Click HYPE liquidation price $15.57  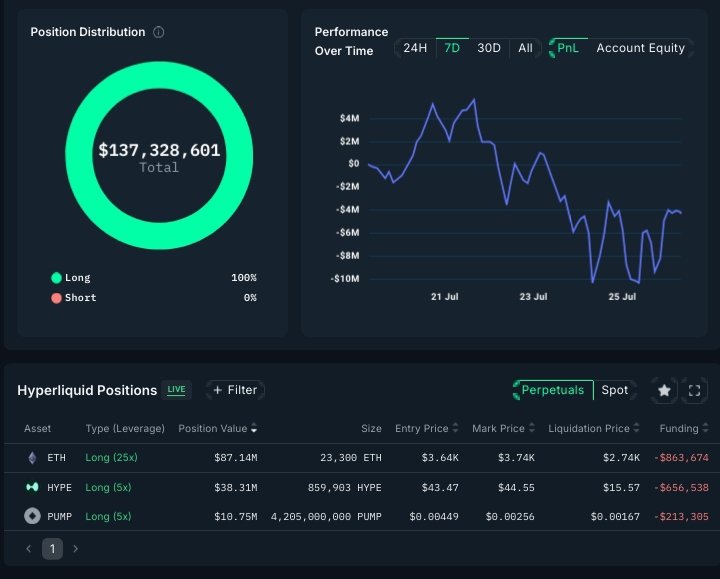[621, 488]
